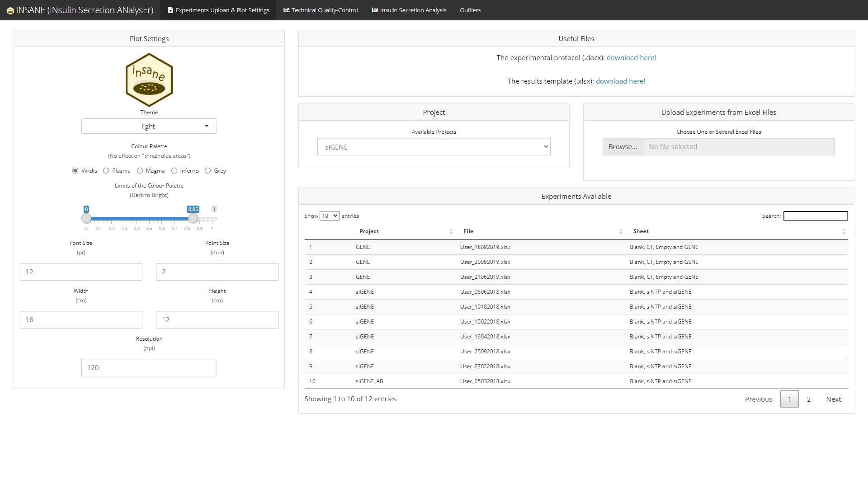
Task: Open Insulin Secretion Analysis tab
Action: tap(409, 10)
